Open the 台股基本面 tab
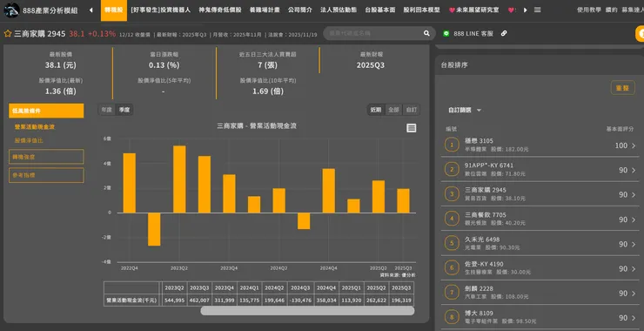Viewport: 644px width, 331px height. [380, 10]
